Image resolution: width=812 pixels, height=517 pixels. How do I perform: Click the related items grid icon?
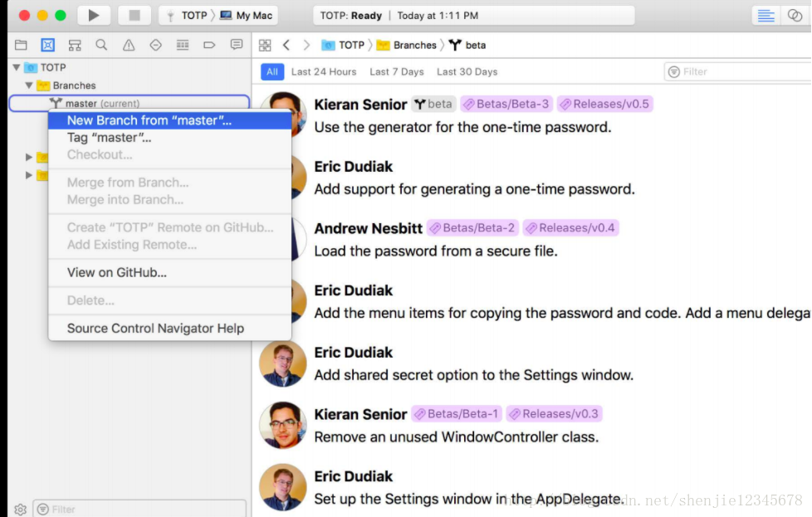coord(265,45)
